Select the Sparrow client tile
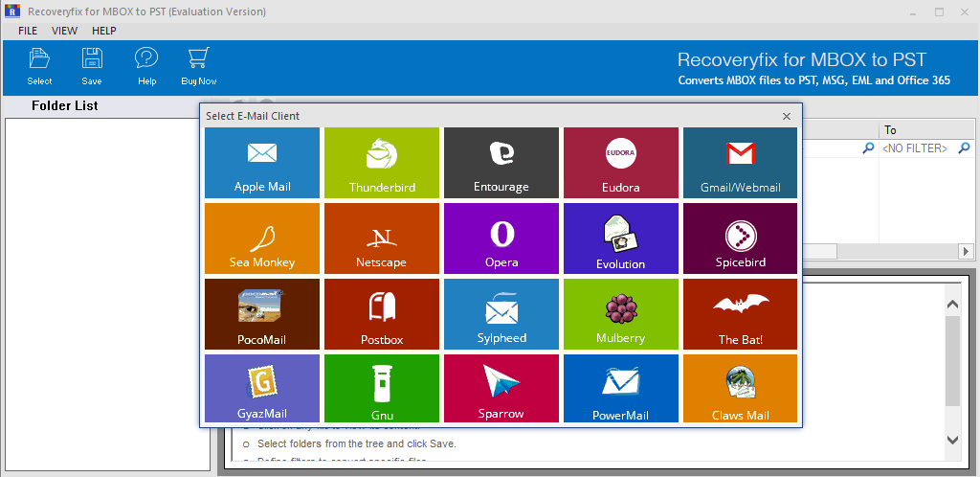The image size is (980, 477). pos(501,388)
